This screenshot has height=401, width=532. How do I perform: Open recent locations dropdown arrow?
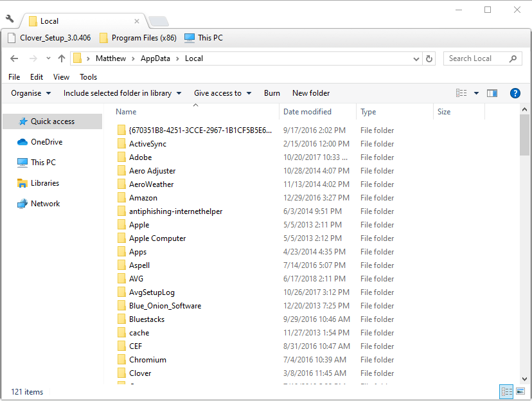point(48,58)
